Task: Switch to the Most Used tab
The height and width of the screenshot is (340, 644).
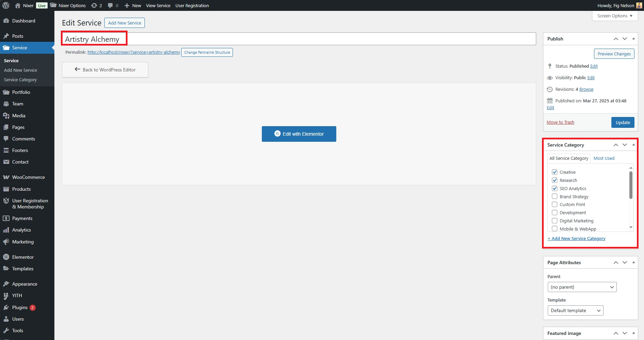Action: coord(604,158)
